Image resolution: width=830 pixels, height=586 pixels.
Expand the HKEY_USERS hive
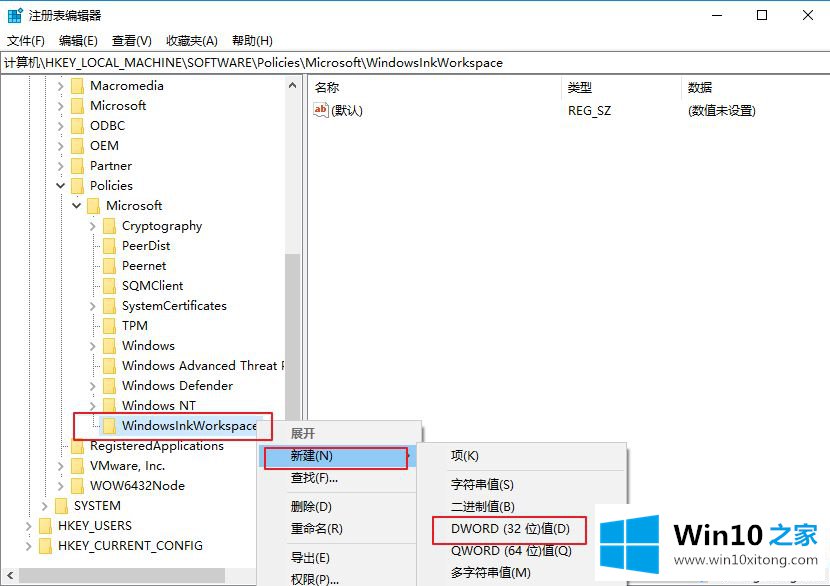coord(29,526)
